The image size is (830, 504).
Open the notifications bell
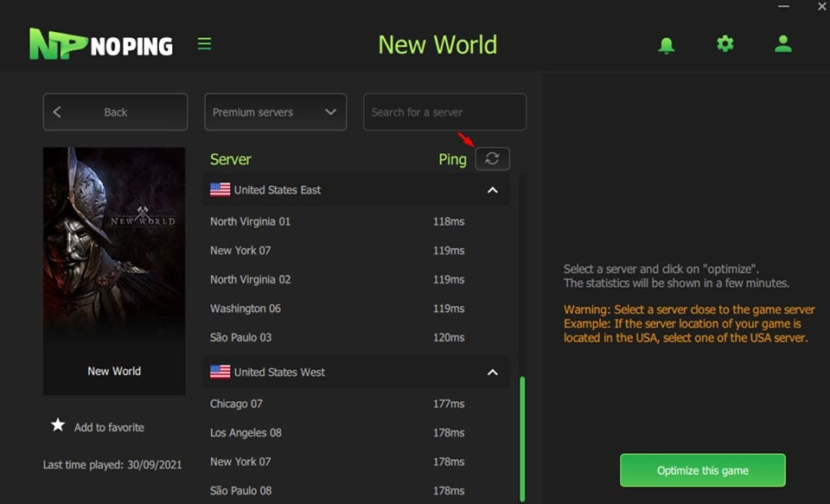(667, 43)
